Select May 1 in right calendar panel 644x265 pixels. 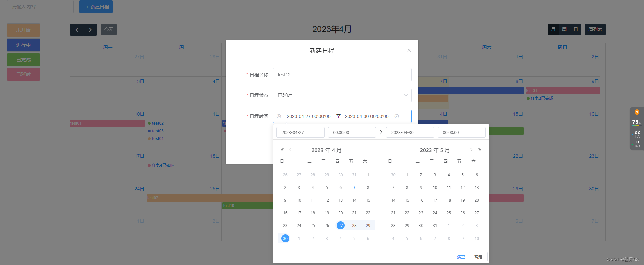[407, 175]
